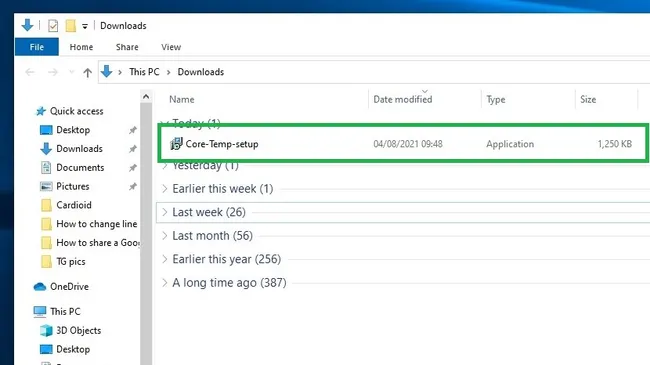Select Quick access in the navigation pane
Screen dimensions: 650x365
point(77,111)
